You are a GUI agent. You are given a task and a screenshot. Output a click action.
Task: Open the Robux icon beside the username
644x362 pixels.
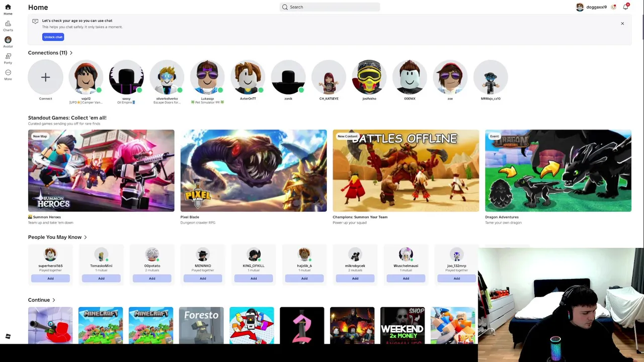613,7
